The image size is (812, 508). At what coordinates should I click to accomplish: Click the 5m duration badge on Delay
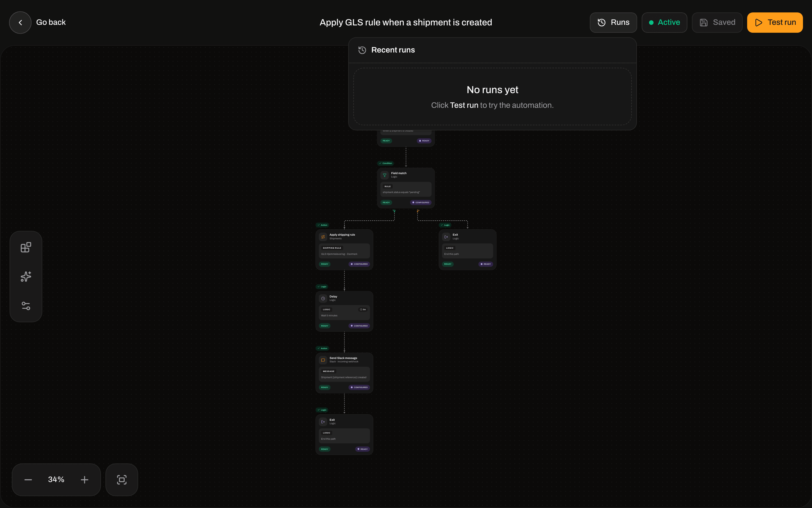click(x=363, y=309)
